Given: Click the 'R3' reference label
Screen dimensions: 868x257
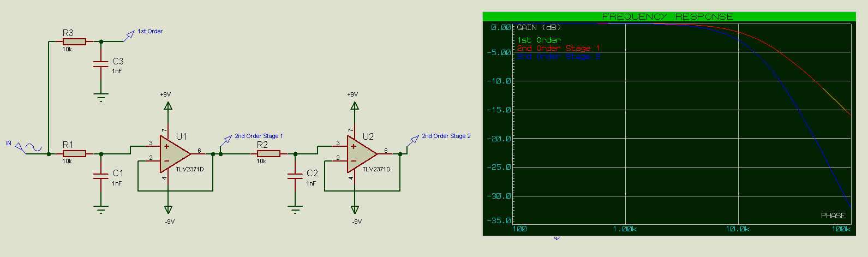Looking at the screenshot, I should coord(68,33).
